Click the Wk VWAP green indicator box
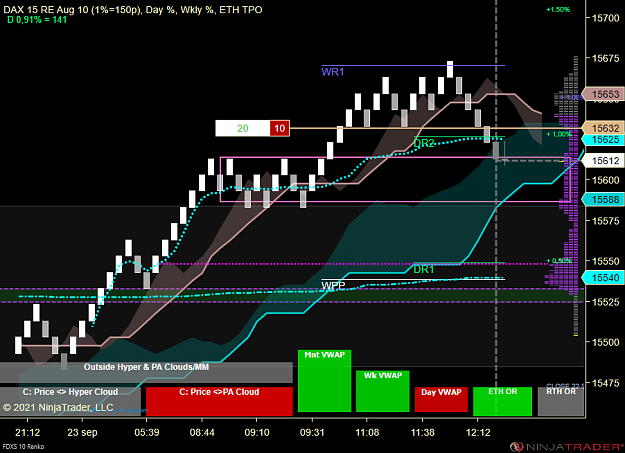Screen dimensions: 625x453 [383, 391]
